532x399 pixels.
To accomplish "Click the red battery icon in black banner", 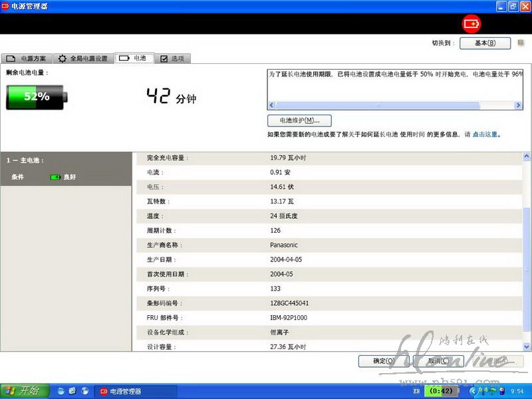I will click(x=471, y=24).
